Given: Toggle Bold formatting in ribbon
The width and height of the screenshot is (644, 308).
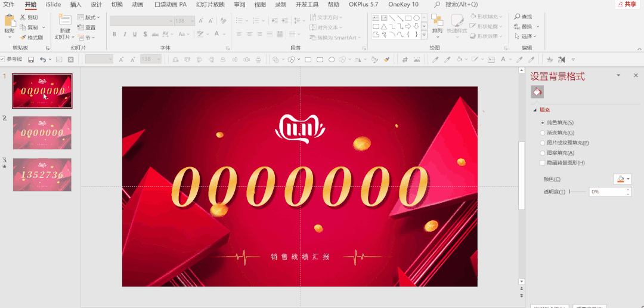Looking at the screenshot, I should point(114,34).
